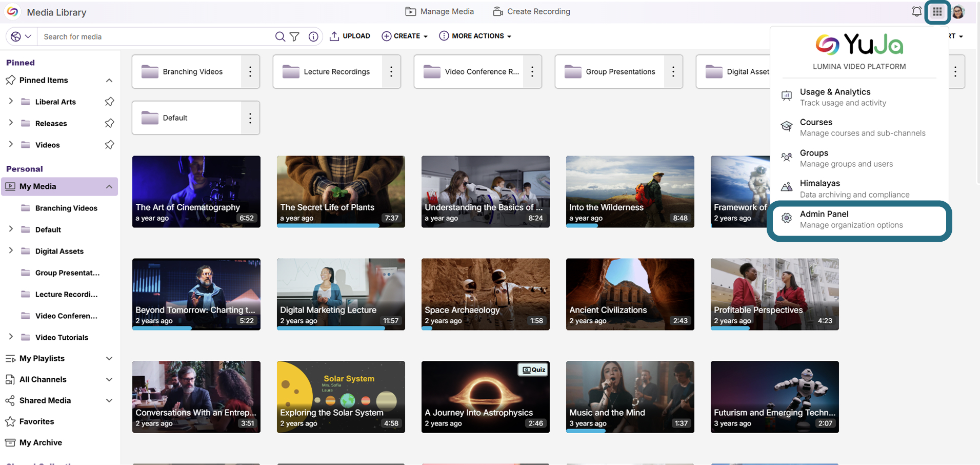Click the Himalayas mountain icon
980x465 pixels.
click(787, 187)
